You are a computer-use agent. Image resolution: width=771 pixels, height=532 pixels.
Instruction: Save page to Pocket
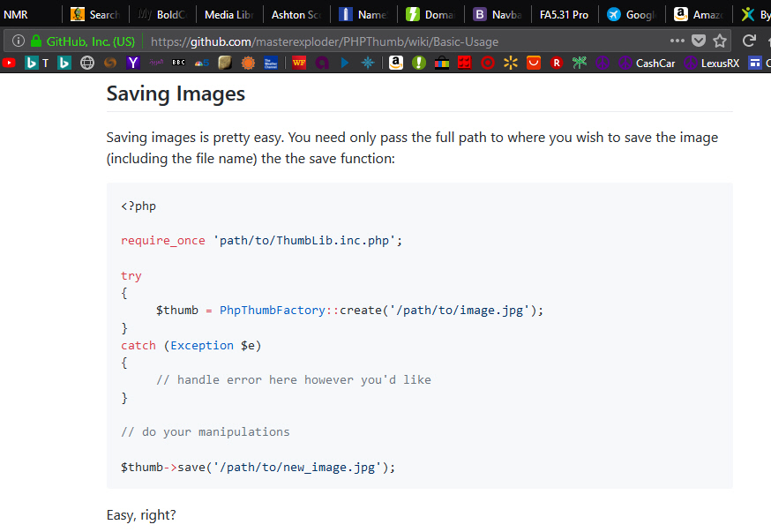(699, 41)
